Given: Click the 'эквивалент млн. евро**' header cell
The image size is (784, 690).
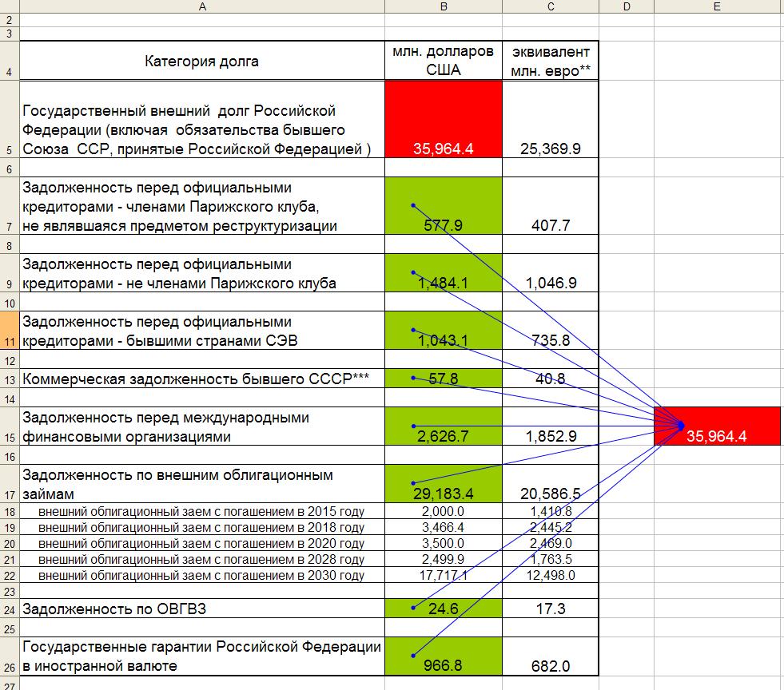Looking at the screenshot, I should coord(551,61).
